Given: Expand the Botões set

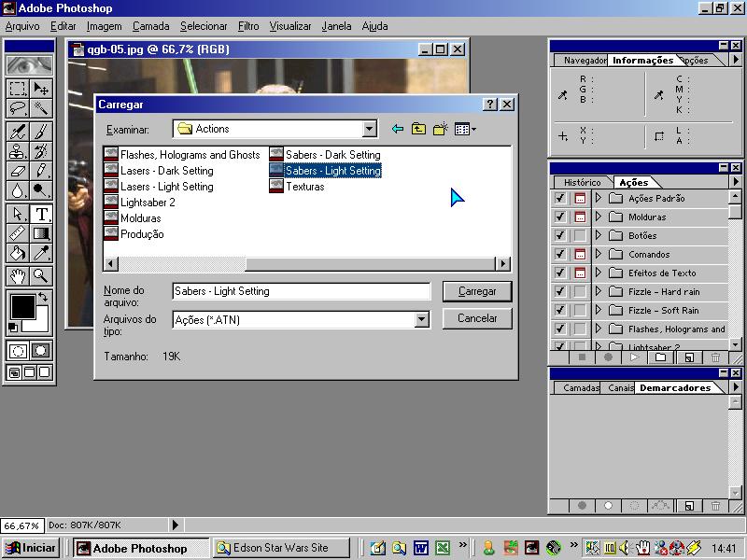Looking at the screenshot, I should point(599,235).
